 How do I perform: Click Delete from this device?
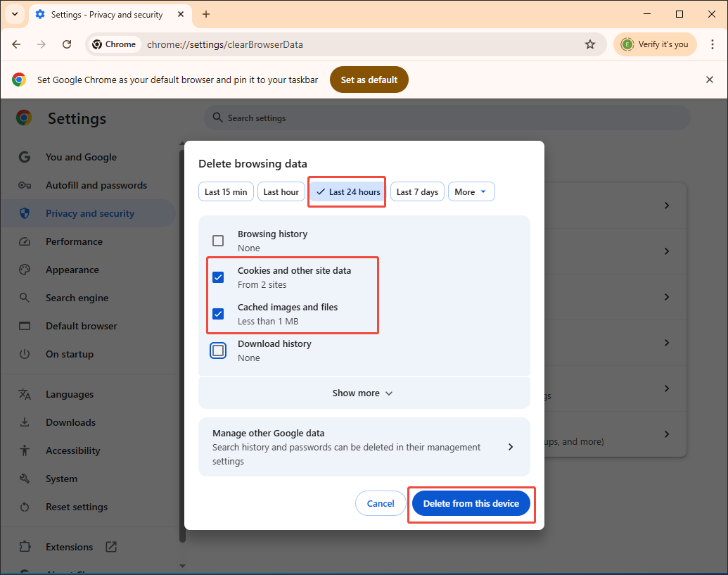(x=471, y=503)
